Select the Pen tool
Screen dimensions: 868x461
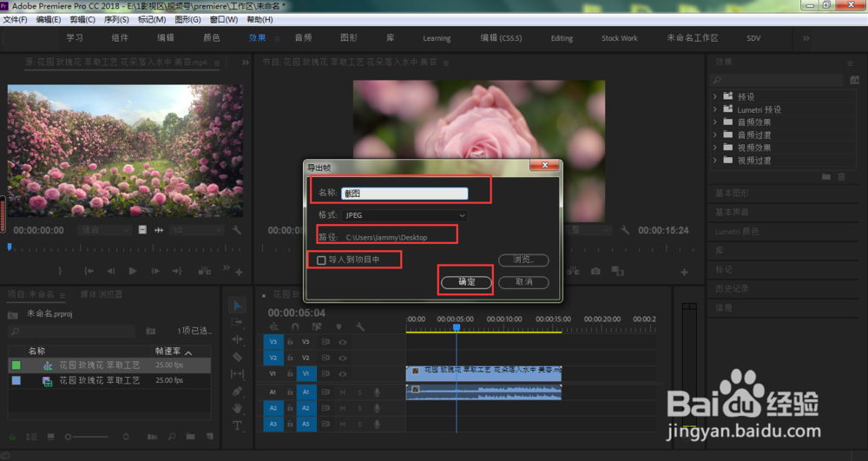[x=238, y=392]
